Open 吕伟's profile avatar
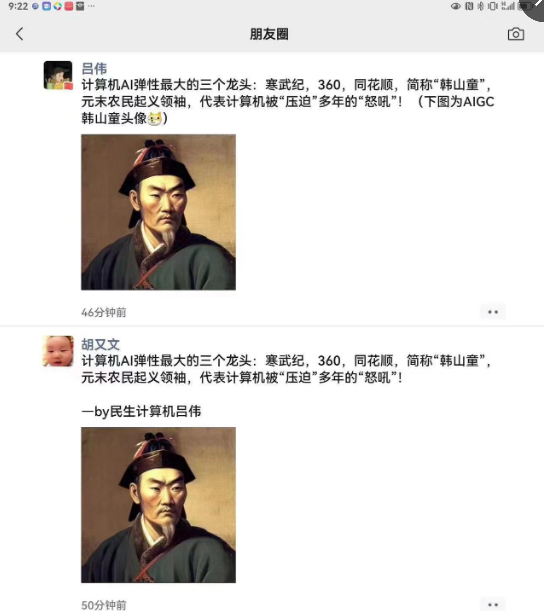Screen dimensions: 544x611 (x=58, y=75)
